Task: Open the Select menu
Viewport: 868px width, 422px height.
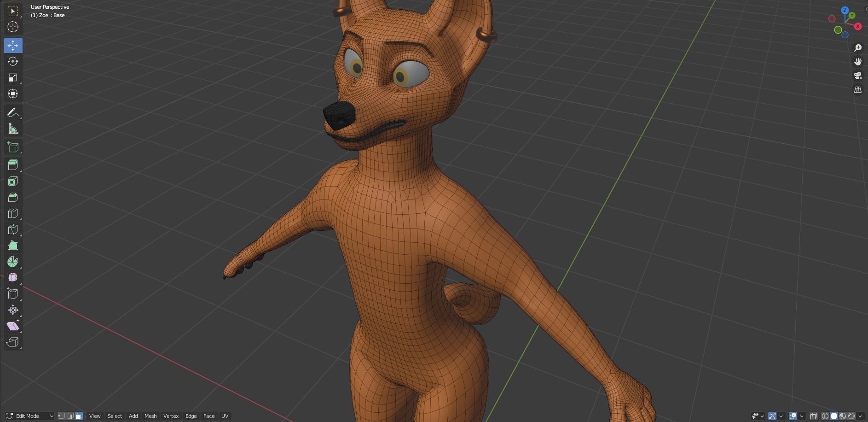Action: pyautogui.click(x=115, y=416)
